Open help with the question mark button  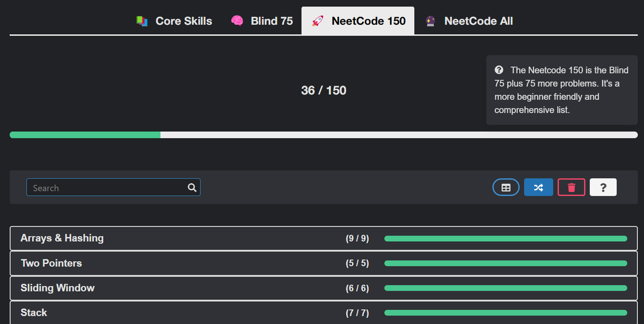click(603, 188)
